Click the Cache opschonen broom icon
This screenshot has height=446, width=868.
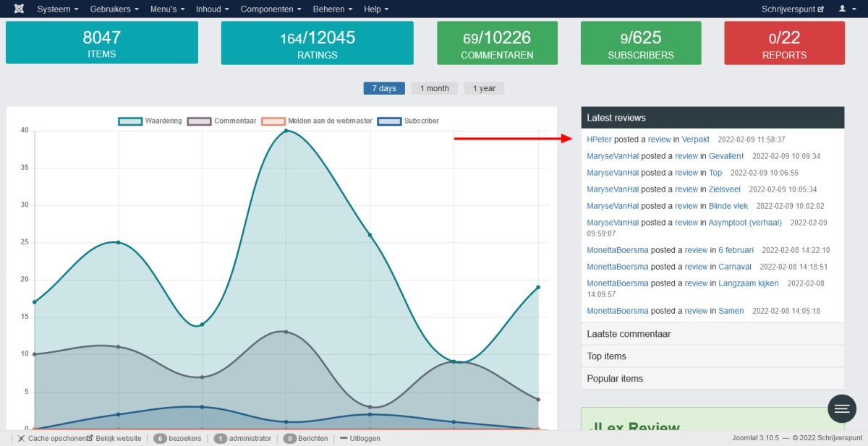22,438
